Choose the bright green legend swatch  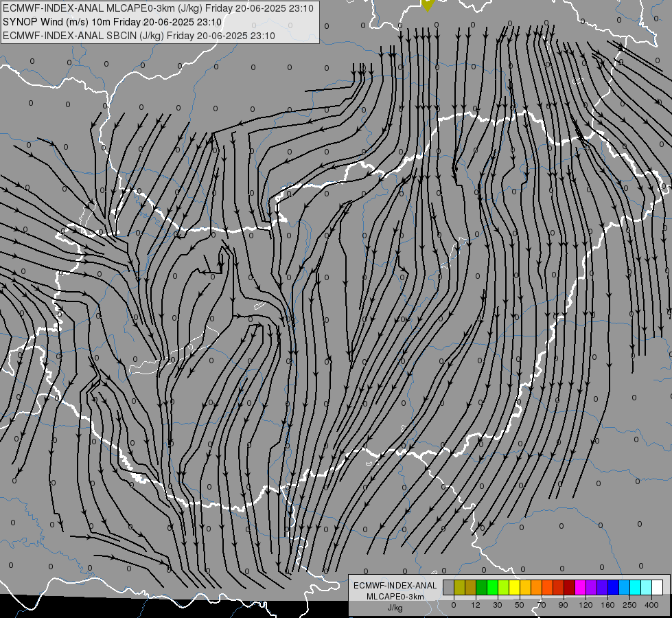pyautogui.click(x=493, y=587)
